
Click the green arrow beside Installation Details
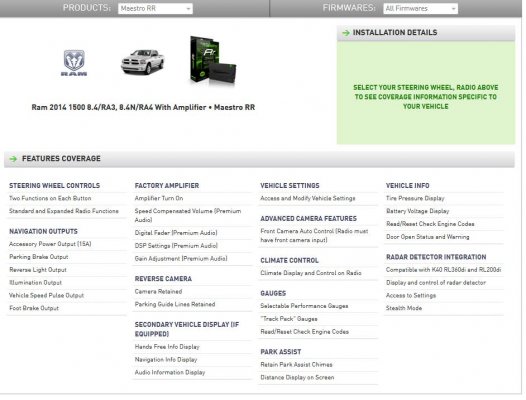click(x=346, y=33)
